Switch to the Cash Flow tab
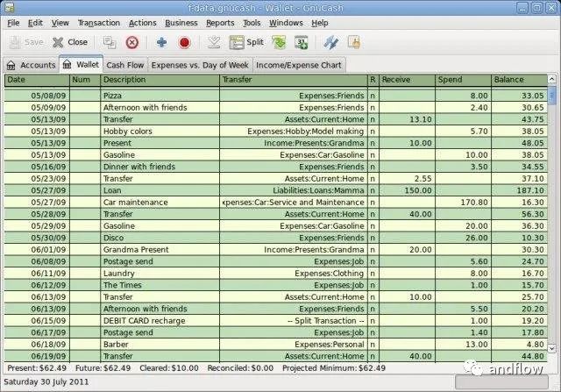This screenshot has width=561, height=392. [124, 65]
